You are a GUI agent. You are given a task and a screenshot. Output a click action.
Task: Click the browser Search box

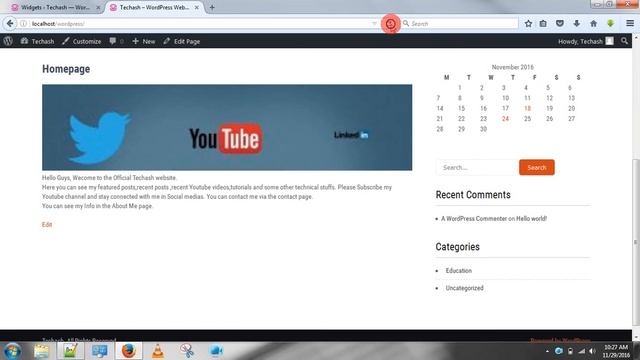[x=460, y=24]
